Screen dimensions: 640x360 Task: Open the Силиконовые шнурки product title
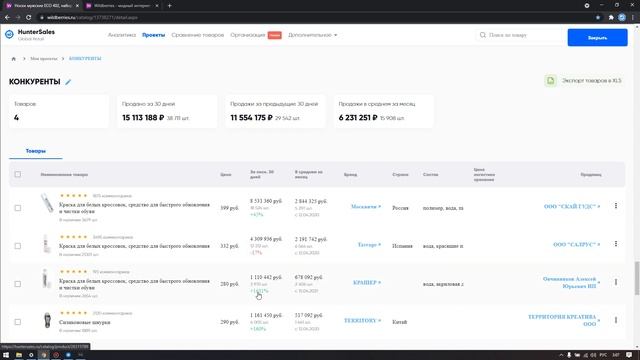pyautogui.click(x=84, y=322)
